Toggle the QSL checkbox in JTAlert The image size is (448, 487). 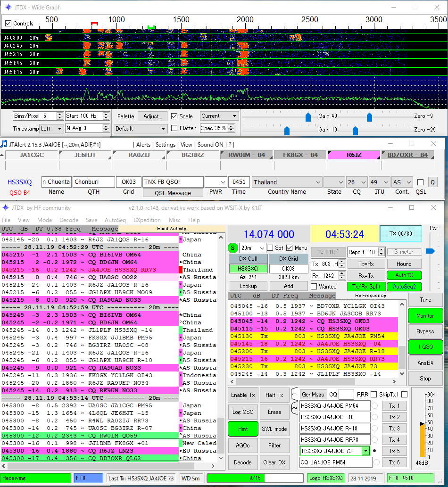pyautogui.click(x=420, y=182)
